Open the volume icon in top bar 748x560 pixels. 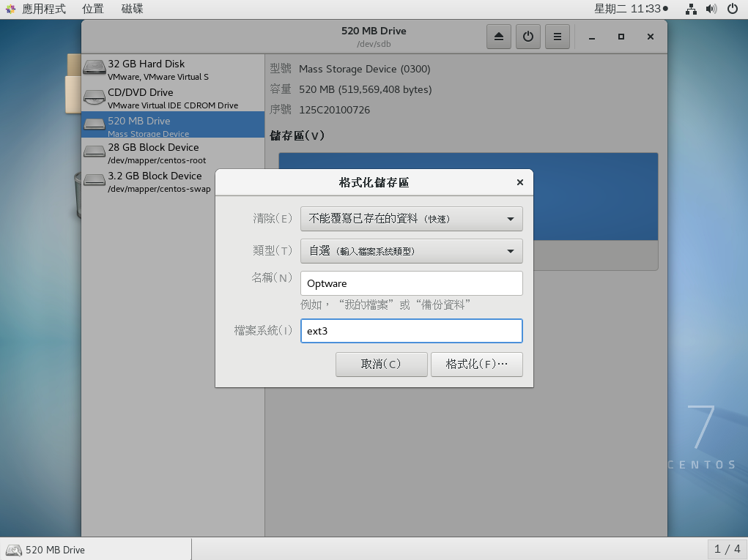click(711, 9)
